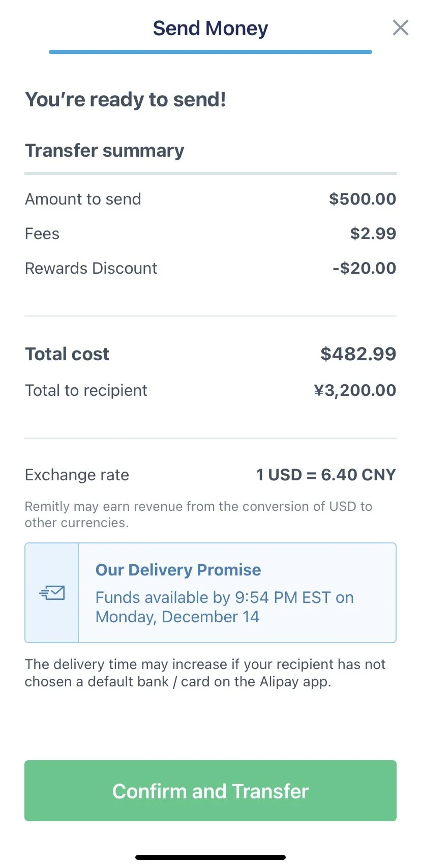This screenshot has height=868, width=421.
Task: Tap the Alipay default bank notice
Action: point(205,673)
